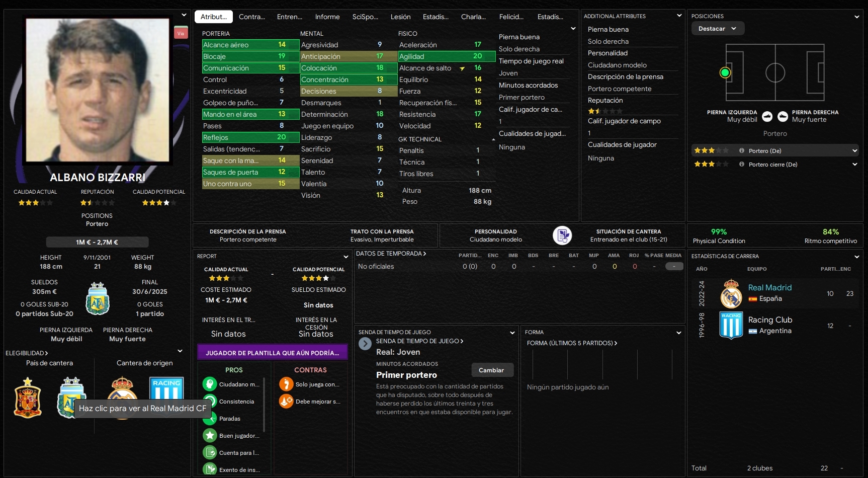Click the red Via badge beside the photo
The image size is (868, 478).
(x=181, y=33)
